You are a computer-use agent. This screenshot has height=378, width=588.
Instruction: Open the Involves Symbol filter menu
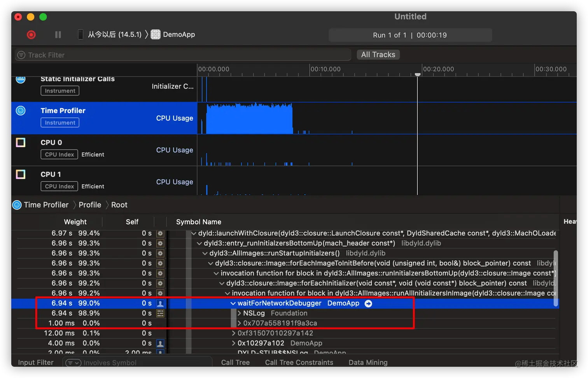(x=73, y=363)
